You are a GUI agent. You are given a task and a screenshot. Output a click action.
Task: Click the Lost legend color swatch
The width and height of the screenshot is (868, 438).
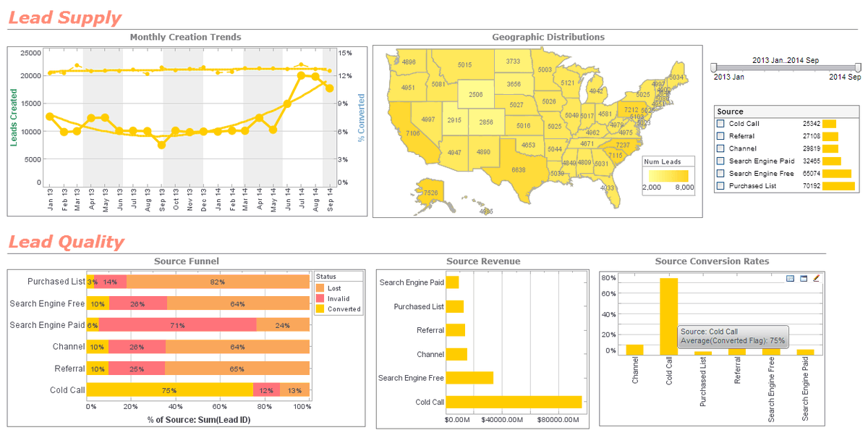coord(318,288)
